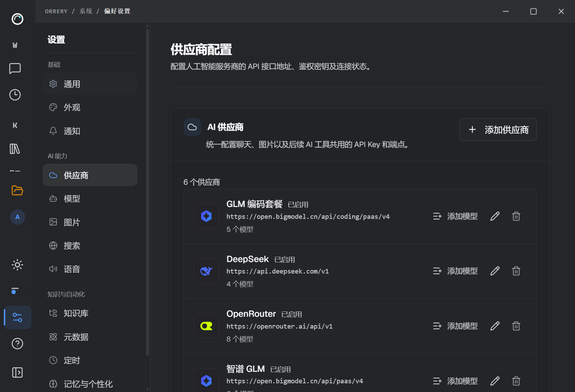Delete the 智谱 GLM provider with the trash icon
The image size is (575, 392).
click(516, 381)
